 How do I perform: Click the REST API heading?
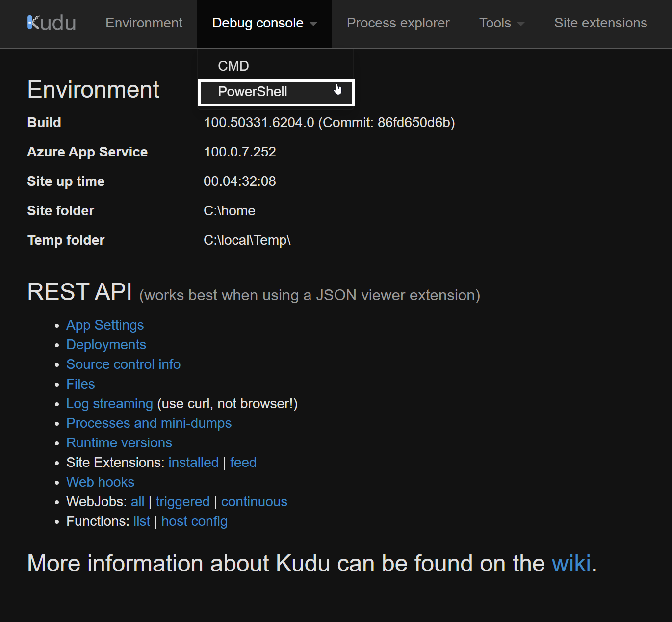click(x=79, y=292)
